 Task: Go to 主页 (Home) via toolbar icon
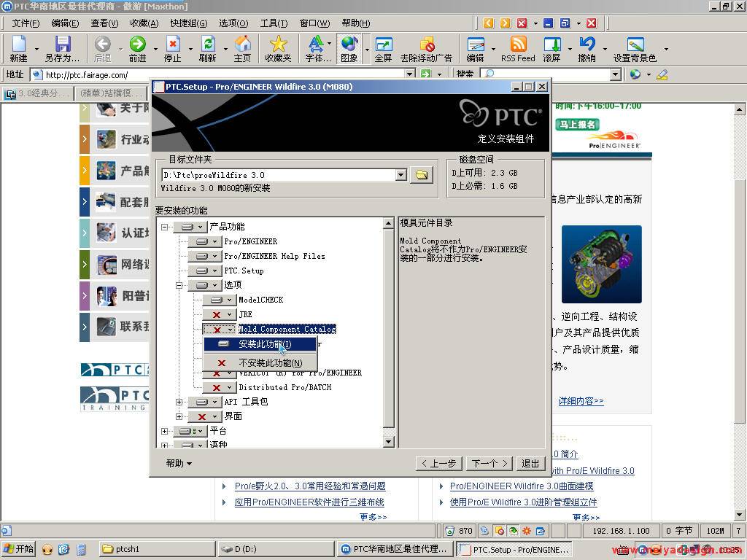(242, 49)
